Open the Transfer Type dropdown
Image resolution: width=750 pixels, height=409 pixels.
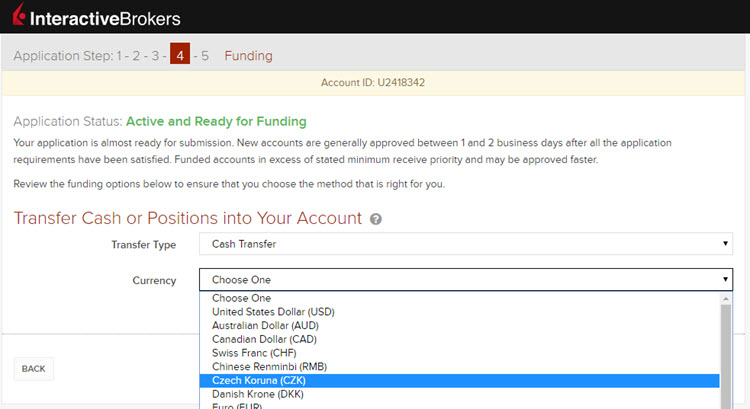click(x=466, y=244)
